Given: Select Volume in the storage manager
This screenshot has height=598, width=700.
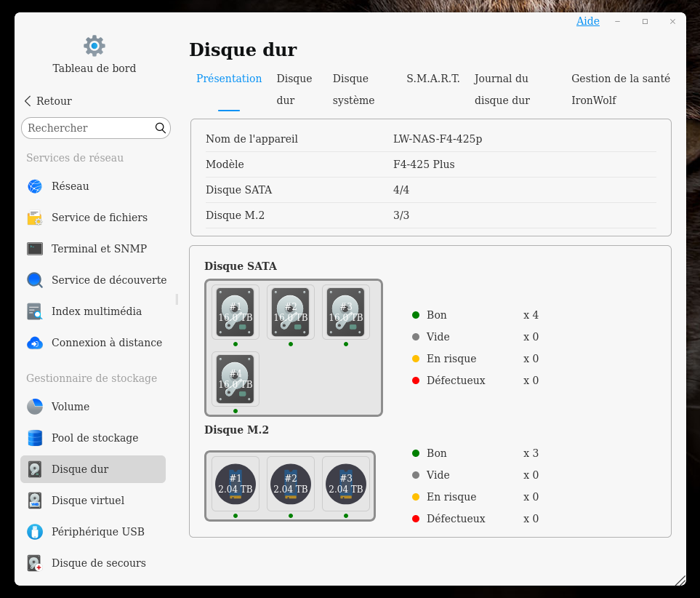Looking at the screenshot, I should click(x=70, y=407).
